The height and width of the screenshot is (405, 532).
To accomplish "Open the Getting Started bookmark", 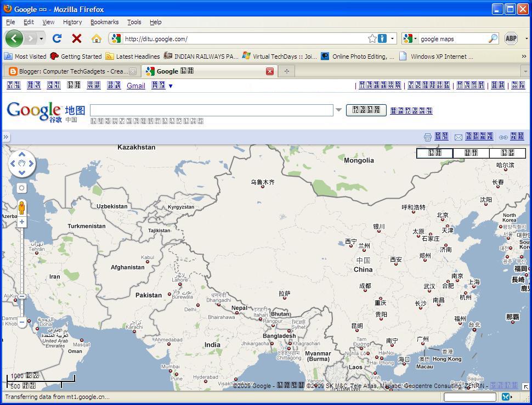I will coord(76,57).
